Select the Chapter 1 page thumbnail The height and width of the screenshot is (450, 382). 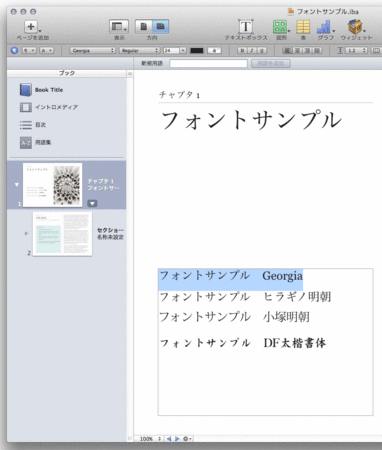click(x=53, y=185)
